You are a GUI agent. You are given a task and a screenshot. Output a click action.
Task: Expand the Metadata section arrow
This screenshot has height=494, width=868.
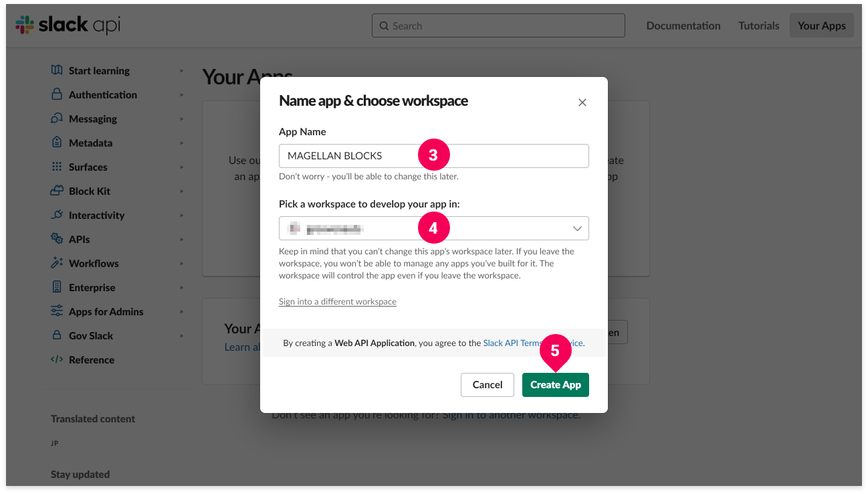tap(181, 143)
